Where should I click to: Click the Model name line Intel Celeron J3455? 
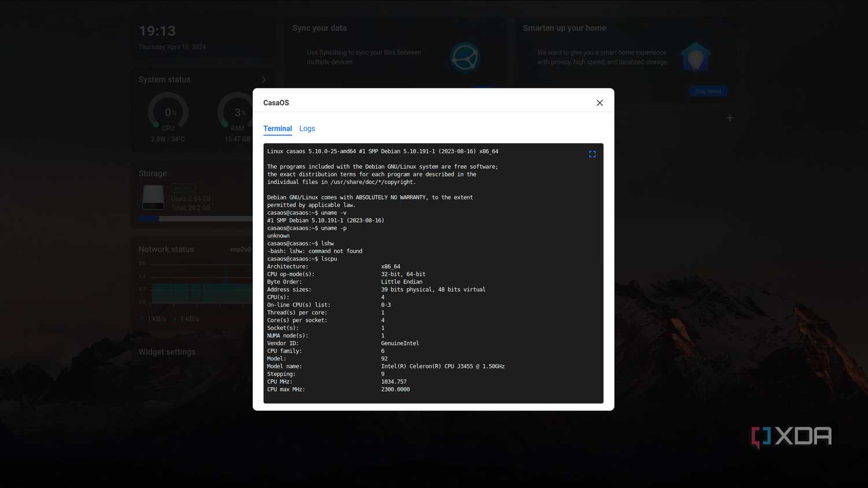point(385,367)
